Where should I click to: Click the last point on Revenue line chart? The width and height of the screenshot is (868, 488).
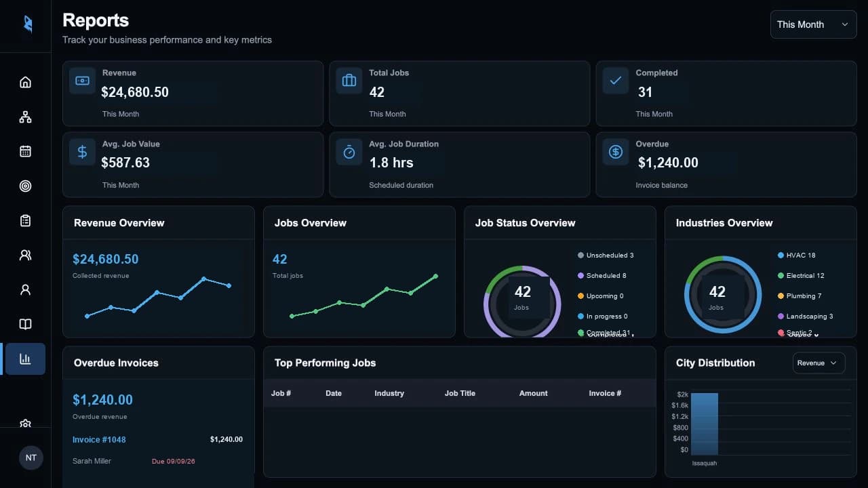[x=229, y=286]
